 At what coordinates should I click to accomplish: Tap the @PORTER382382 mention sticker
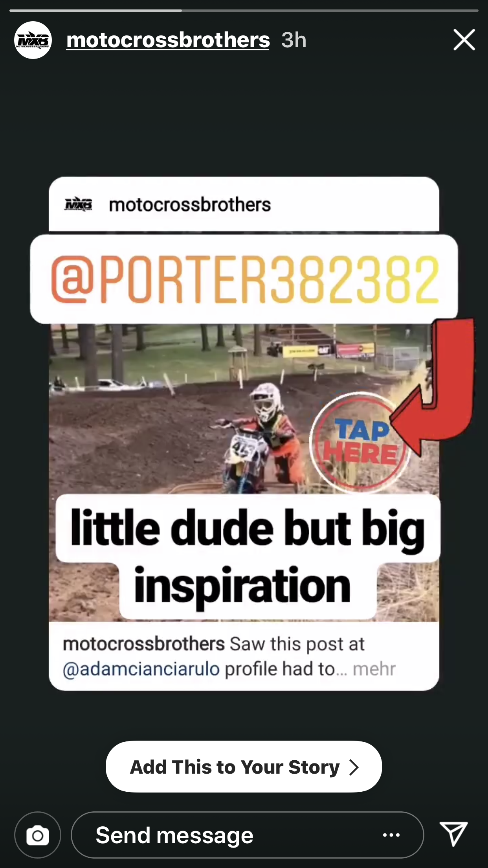point(244,279)
